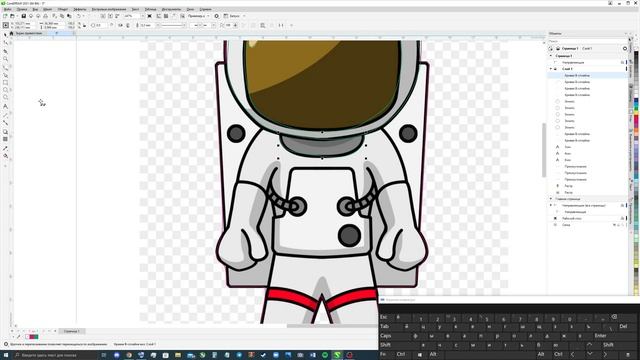Image resolution: width=640 pixels, height=360 pixels.
Task: Select the Zoom magnifier tool
Action: (x=5, y=59)
